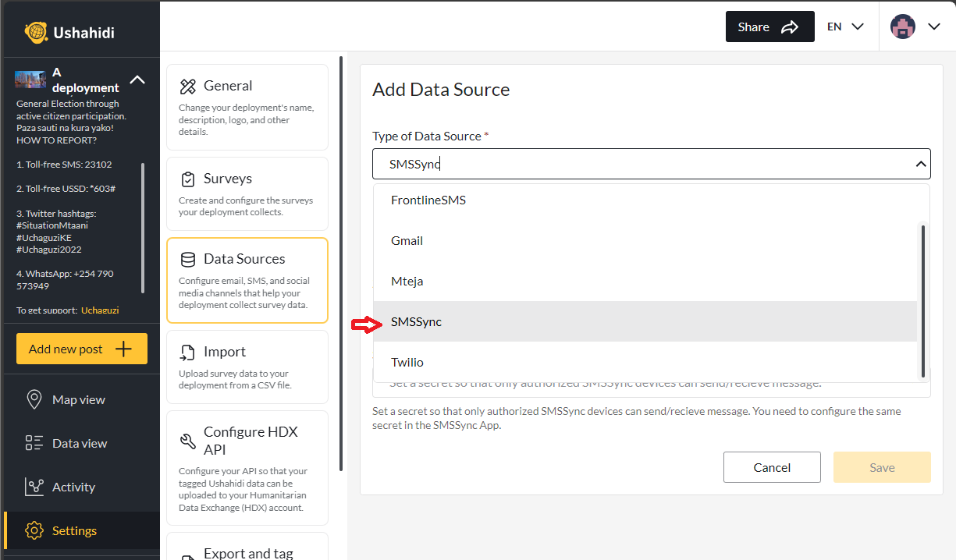Open the EN language dropdown
Viewport: 956px width, 560px height.
(845, 26)
